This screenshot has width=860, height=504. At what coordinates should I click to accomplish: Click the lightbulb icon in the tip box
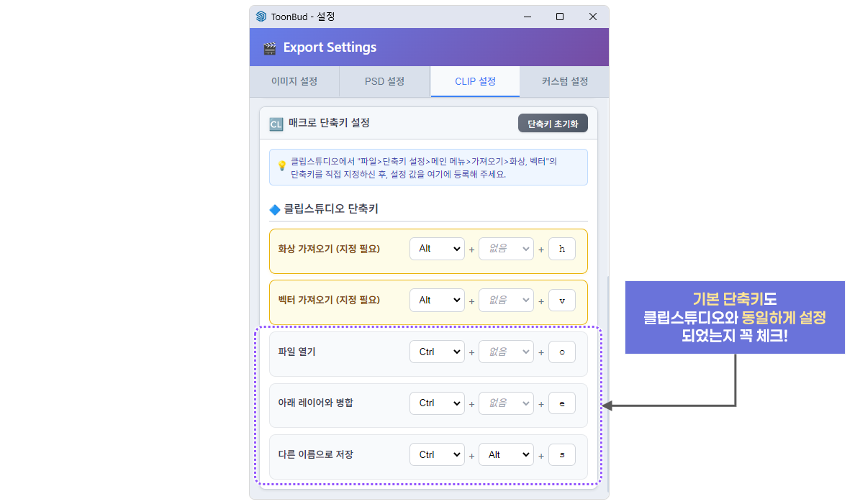[x=283, y=166]
